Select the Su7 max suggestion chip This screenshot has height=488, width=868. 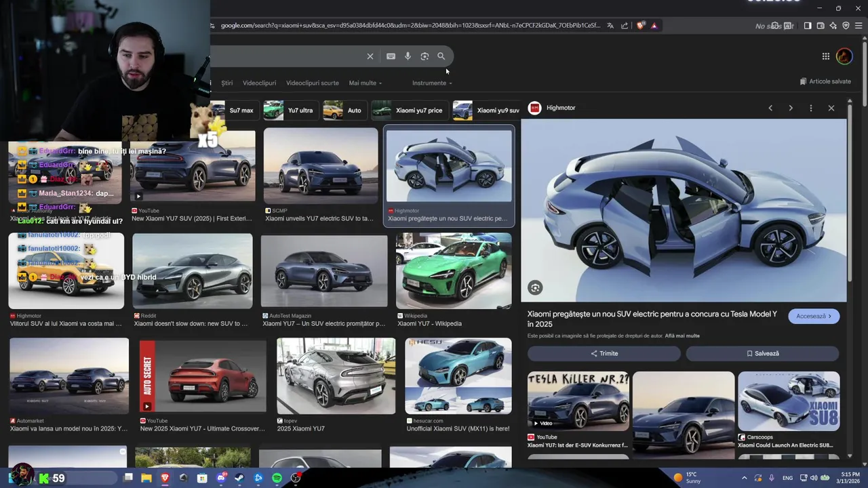tap(233, 110)
